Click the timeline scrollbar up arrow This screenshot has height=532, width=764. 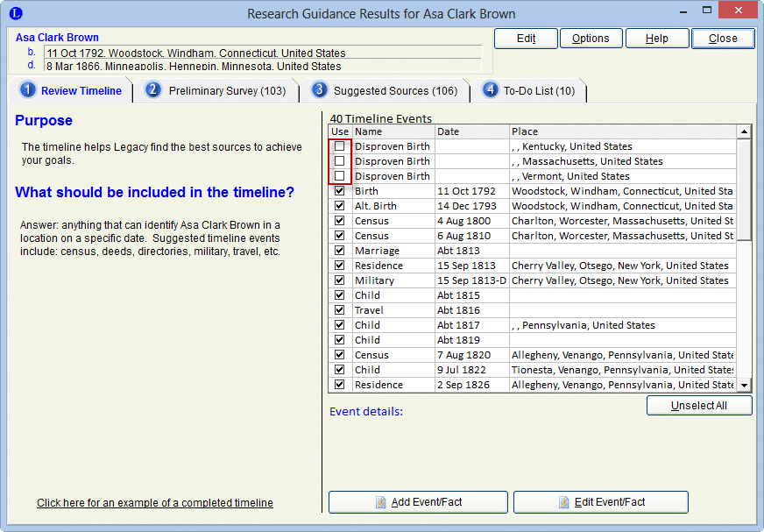[744, 131]
